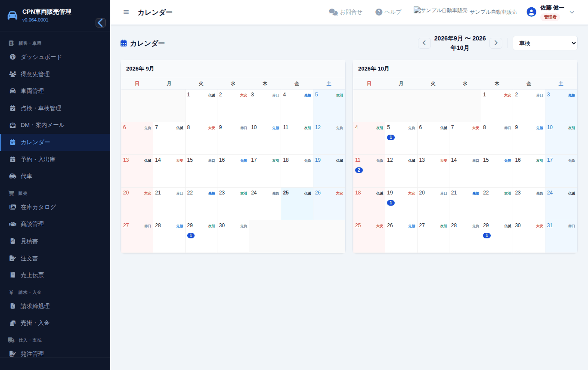Click the CPN car logo icon
Image resolution: width=588 pixels, height=370 pixels.
click(x=12, y=15)
